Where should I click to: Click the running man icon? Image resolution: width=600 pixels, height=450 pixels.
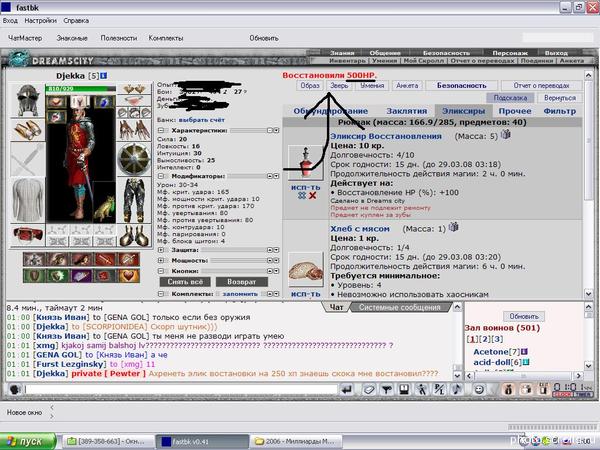422,390
